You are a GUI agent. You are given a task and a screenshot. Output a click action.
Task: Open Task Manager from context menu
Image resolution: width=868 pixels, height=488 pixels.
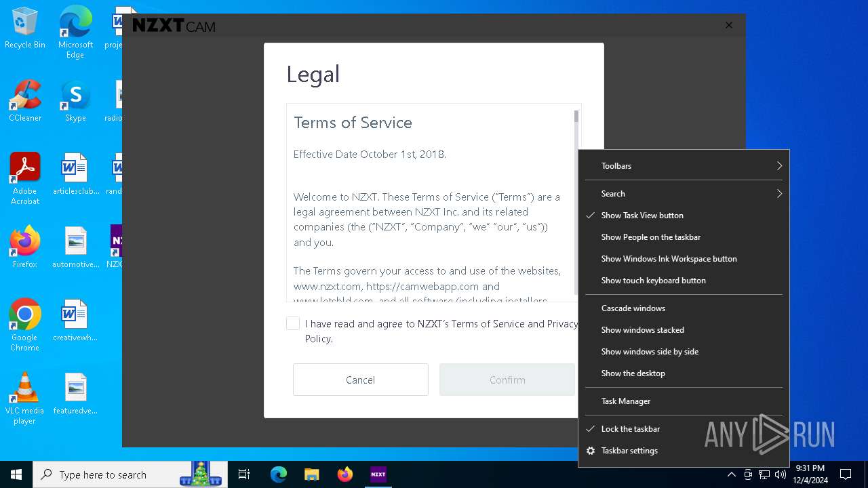[x=684, y=401]
